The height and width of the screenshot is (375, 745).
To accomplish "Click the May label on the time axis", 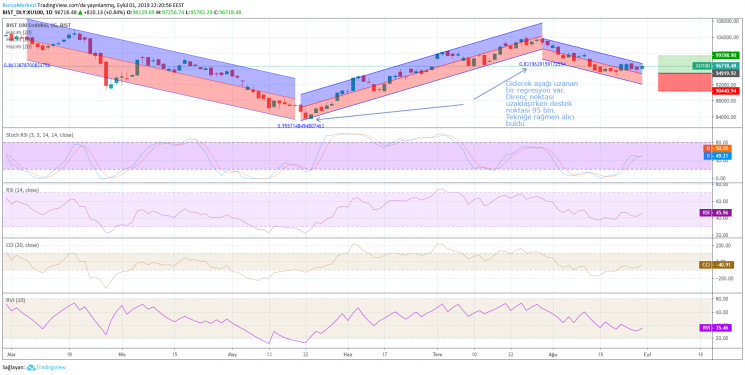I will coord(233,355).
